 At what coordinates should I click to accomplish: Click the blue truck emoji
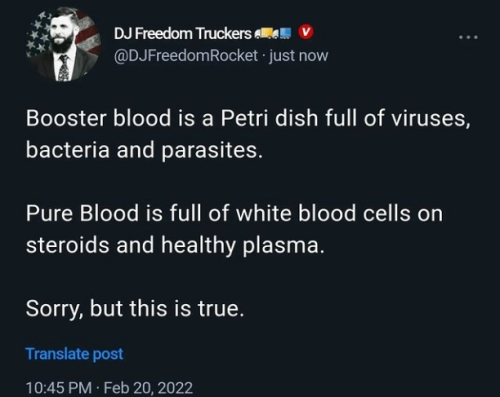click(283, 33)
